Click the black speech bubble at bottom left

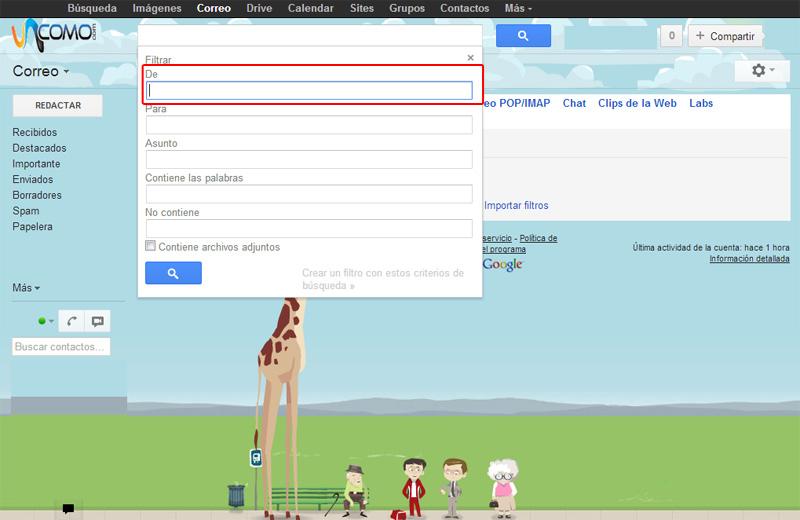coord(68,509)
